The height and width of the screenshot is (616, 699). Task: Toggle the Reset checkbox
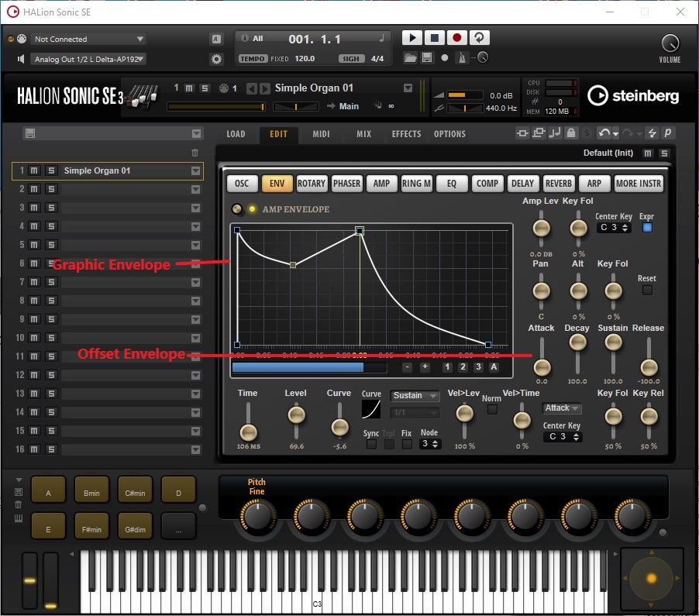coord(647,290)
